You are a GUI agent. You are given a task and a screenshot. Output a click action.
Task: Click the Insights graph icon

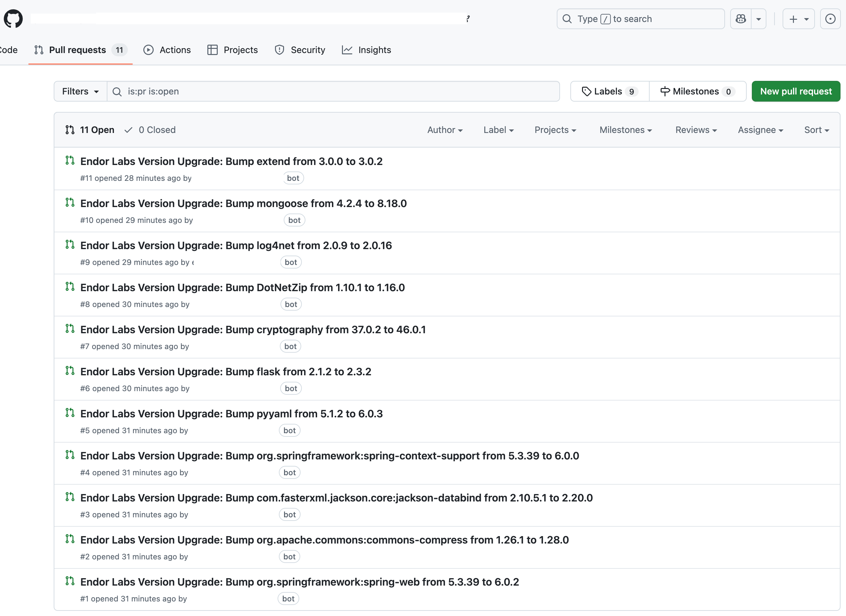347,49
